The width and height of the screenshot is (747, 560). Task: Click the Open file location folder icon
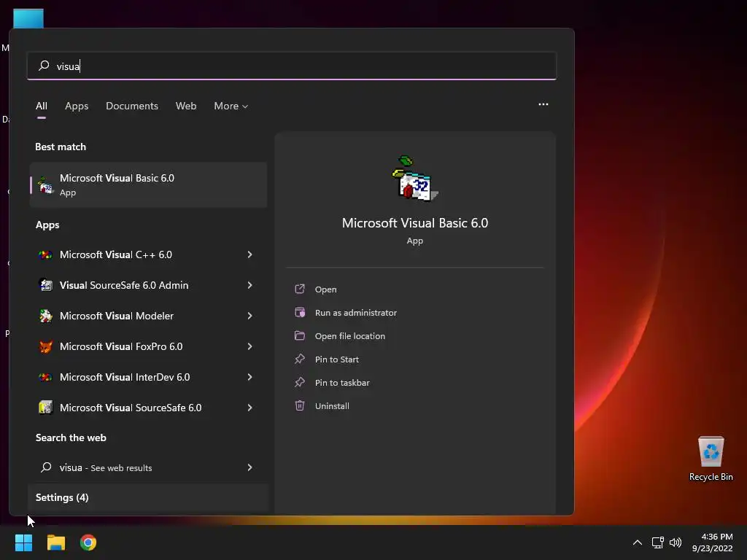300,335
